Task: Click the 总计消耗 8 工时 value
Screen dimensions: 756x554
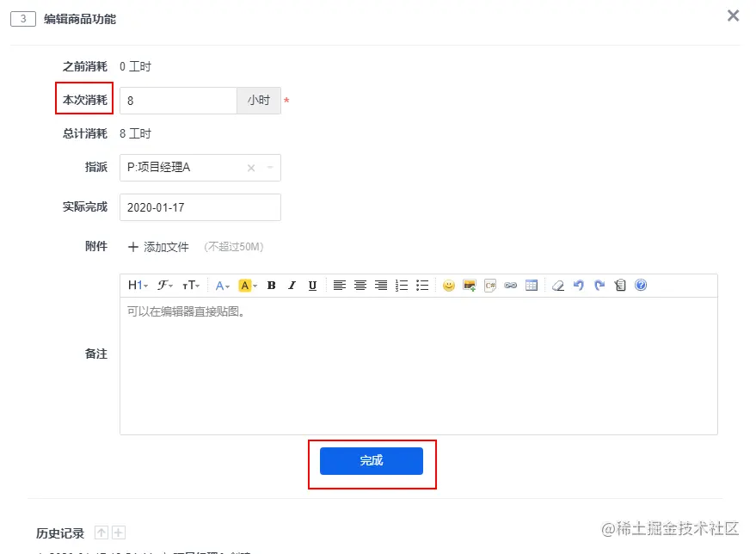Action: click(x=136, y=133)
